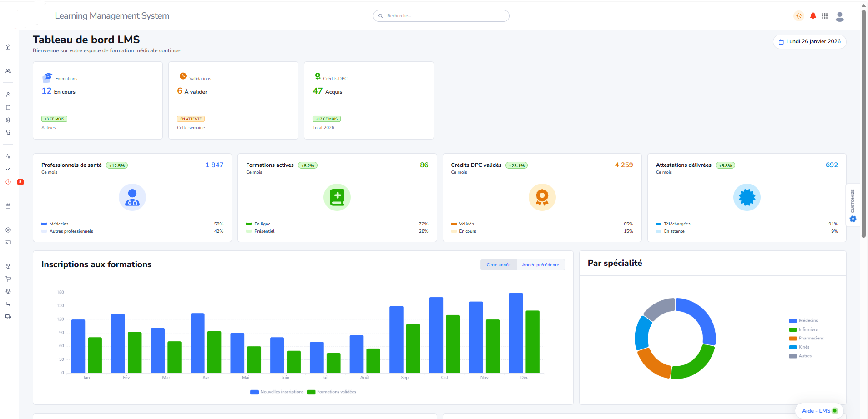Click the award ribbon sidebar icon

8,132
